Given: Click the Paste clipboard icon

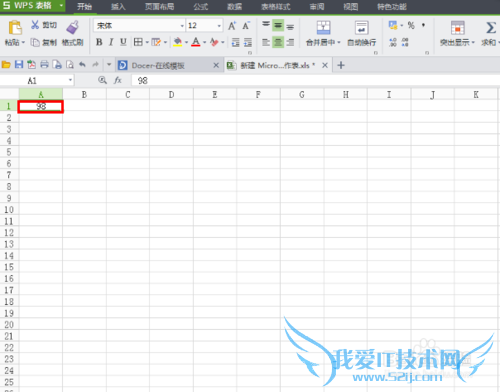Looking at the screenshot, I should (x=15, y=28).
